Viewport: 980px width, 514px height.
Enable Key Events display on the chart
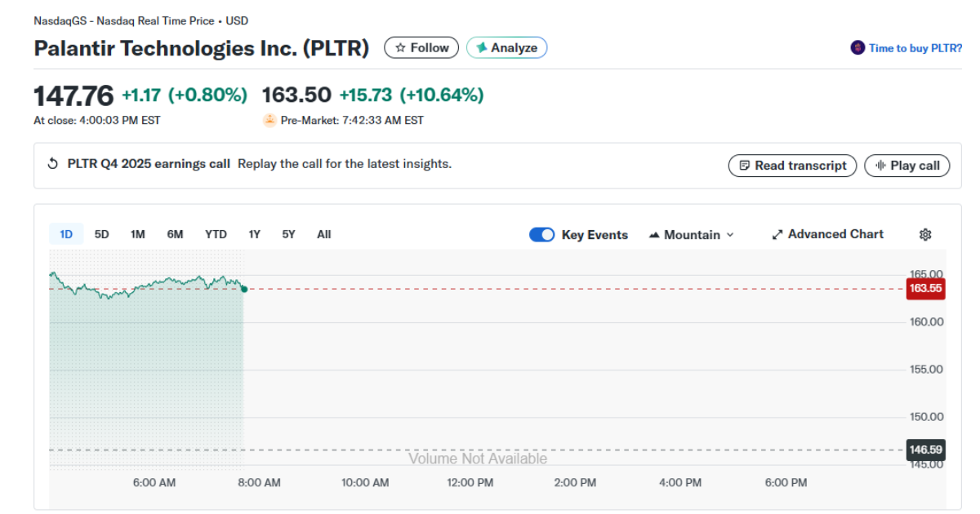click(x=541, y=234)
